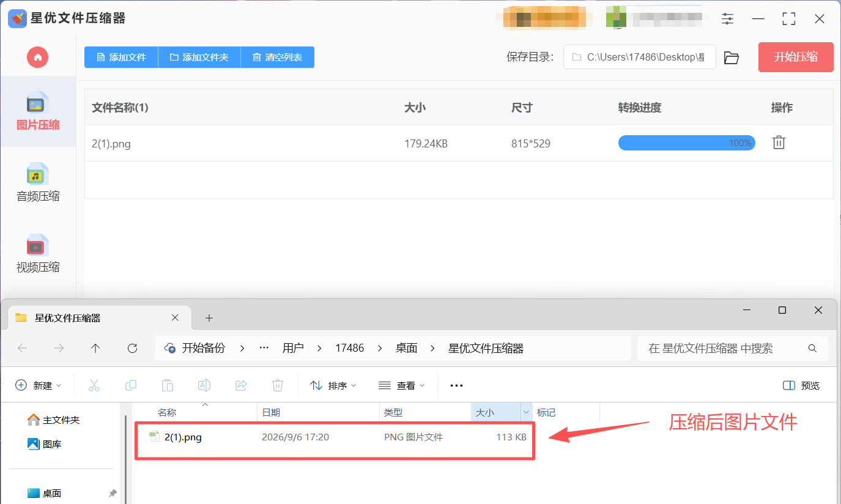Go up one folder level in Explorer
This screenshot has width=841, height=504.
coord(95,348)
